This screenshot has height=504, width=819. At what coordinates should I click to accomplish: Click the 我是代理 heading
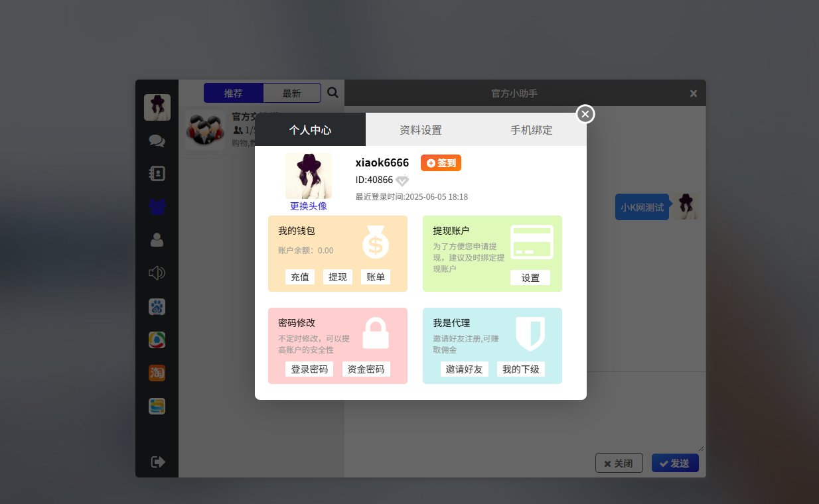451,323
